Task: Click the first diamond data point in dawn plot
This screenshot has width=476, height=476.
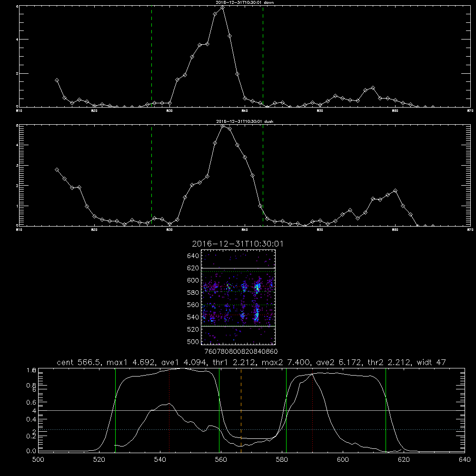Action: (x=57, y=80)
